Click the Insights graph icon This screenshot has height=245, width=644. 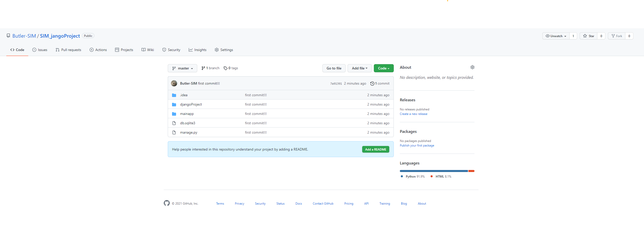click(x=191, y=50)
